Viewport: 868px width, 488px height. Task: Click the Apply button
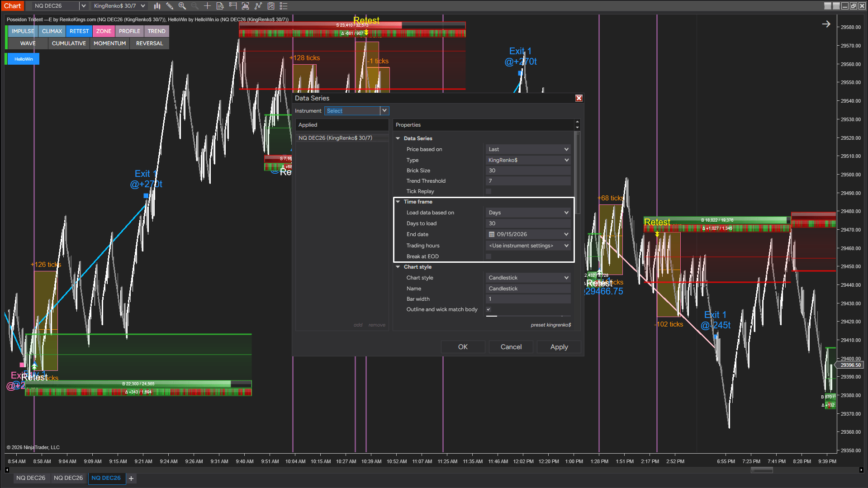tap(559, 347)
